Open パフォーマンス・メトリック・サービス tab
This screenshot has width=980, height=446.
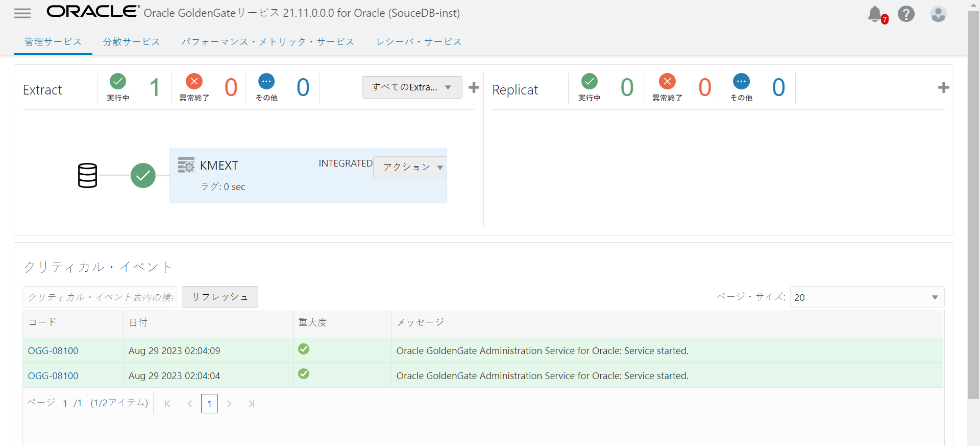268,42
